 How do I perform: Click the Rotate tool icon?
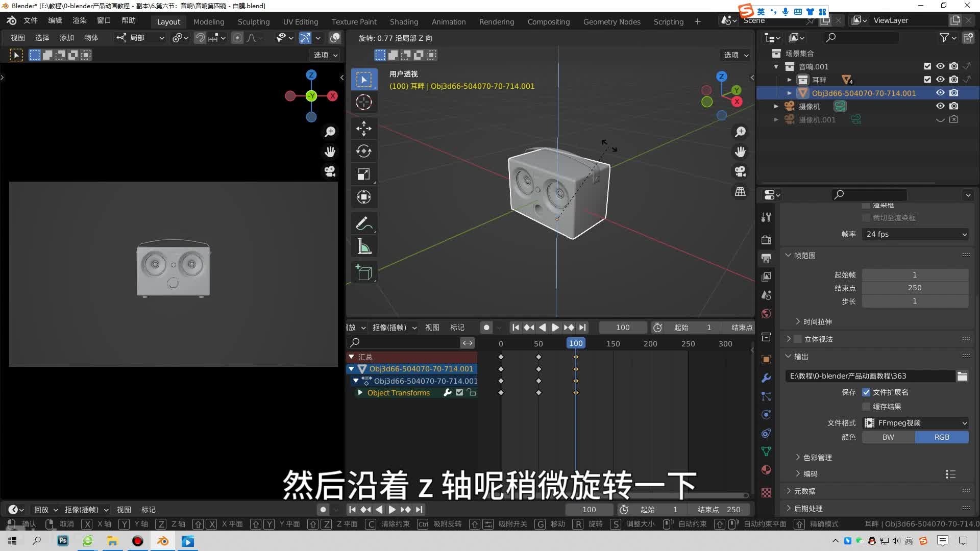(x=363, y=152)
